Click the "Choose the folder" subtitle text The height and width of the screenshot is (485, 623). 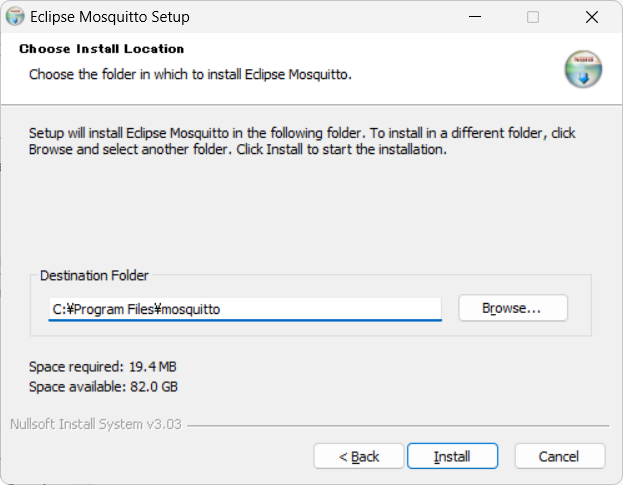pos(190,74)
